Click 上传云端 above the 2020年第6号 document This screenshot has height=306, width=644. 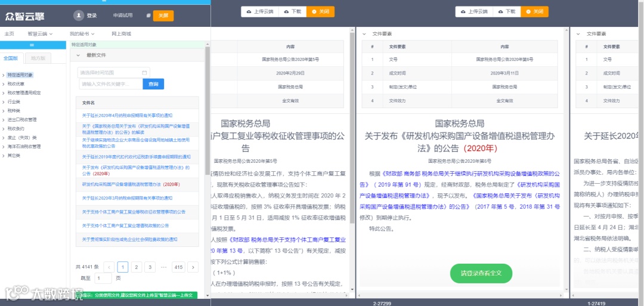coord(474,12)
